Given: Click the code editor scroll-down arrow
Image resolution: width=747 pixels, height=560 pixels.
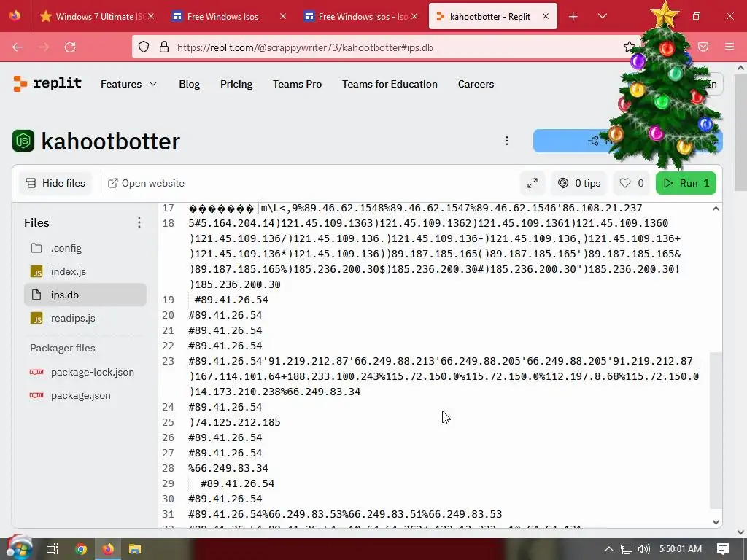Looking at the screenshot, I should point(716,522).
